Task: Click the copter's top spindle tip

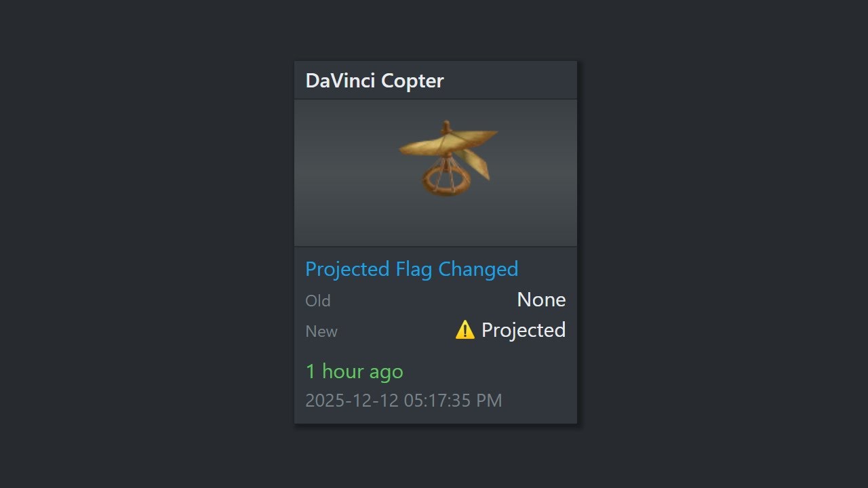Action: (446, 125)
